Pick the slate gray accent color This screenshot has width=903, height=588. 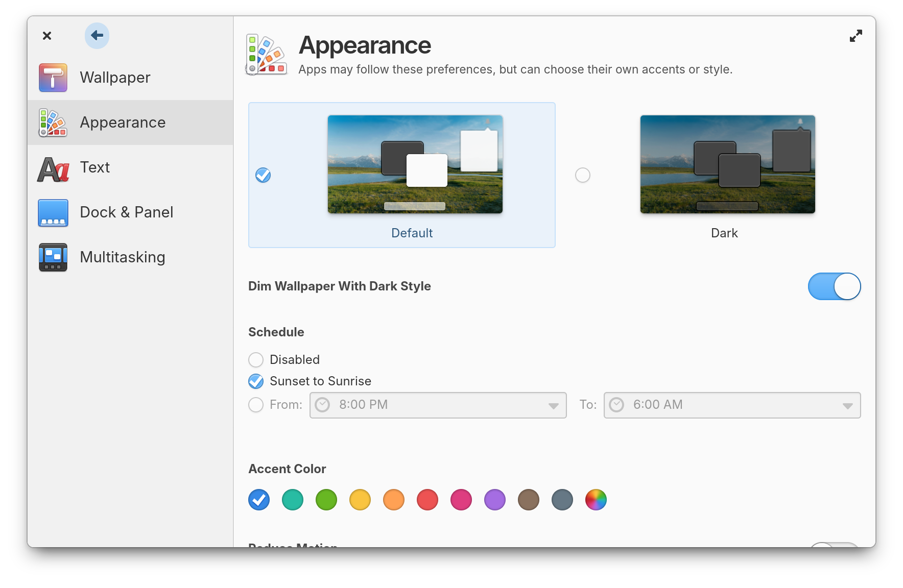coord(562,500)
